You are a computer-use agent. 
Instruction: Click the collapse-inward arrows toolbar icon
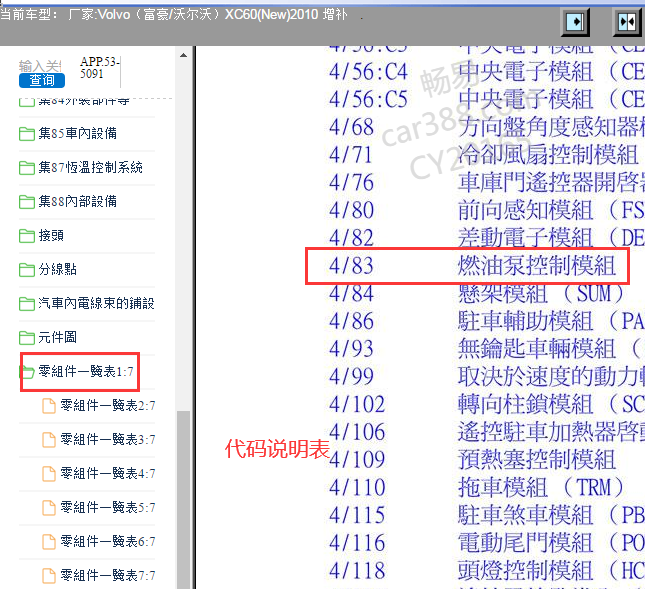[x=627, y=21]
